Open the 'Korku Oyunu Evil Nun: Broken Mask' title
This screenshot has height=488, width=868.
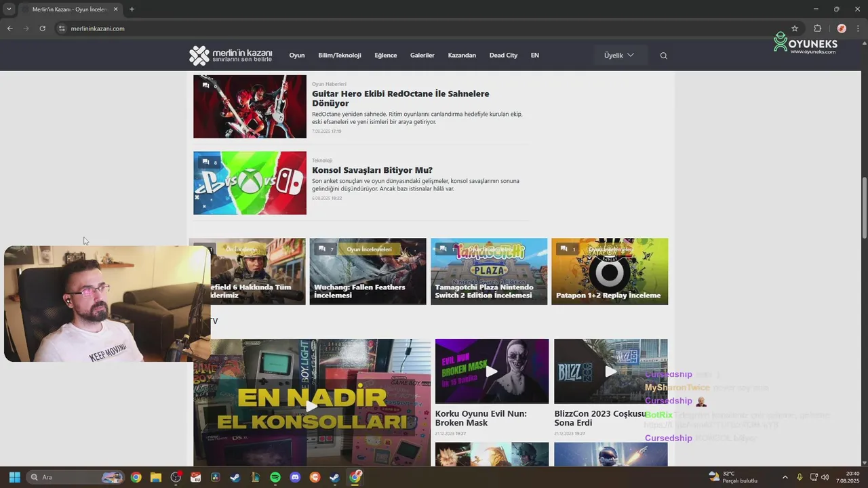click(481, 418)
